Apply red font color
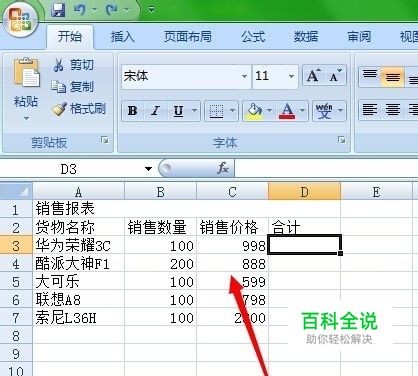Screen dimensions: 418x376 287,111
